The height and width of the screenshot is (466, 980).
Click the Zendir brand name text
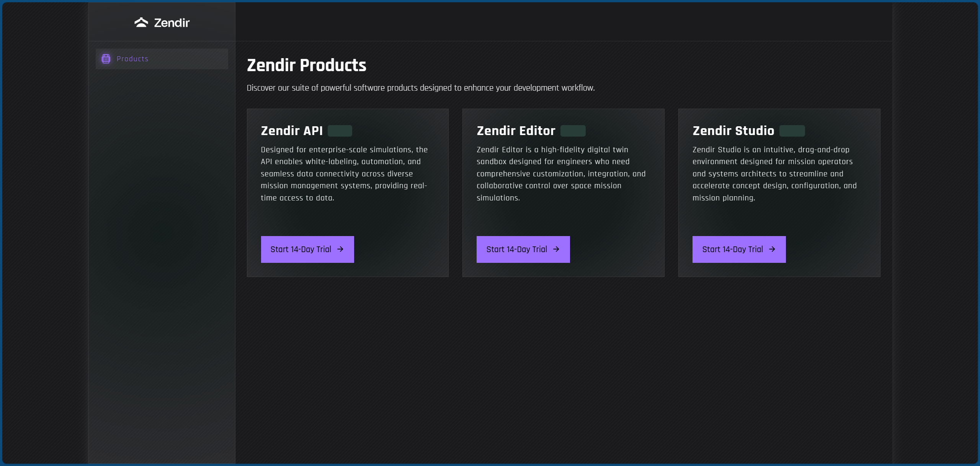click(x=171, y=23)
